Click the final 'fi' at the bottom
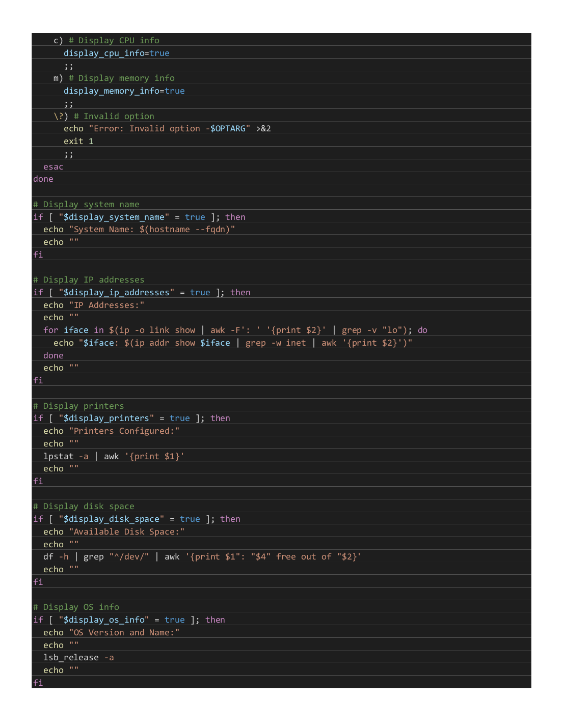The width and height of the screenshot is (563, 728). (x=38, y=683)
